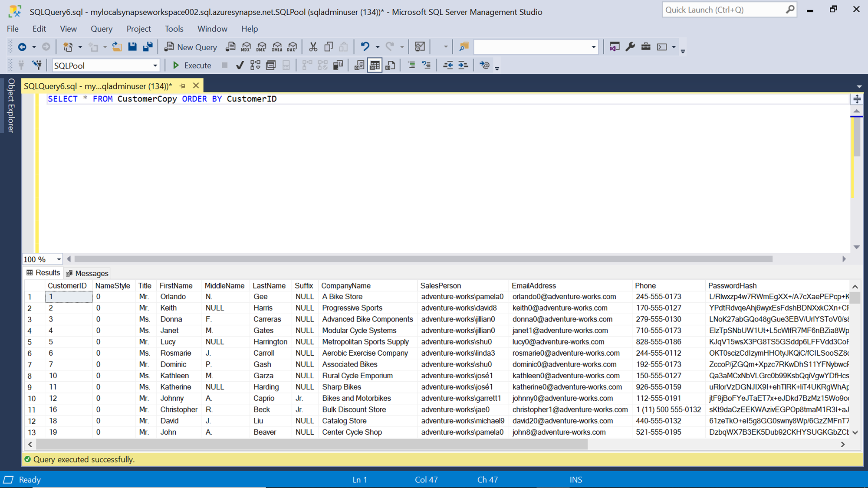Open the 100 % zoom dropdown
The width and height of the screenshot is (868, 488).
(59, 259)
